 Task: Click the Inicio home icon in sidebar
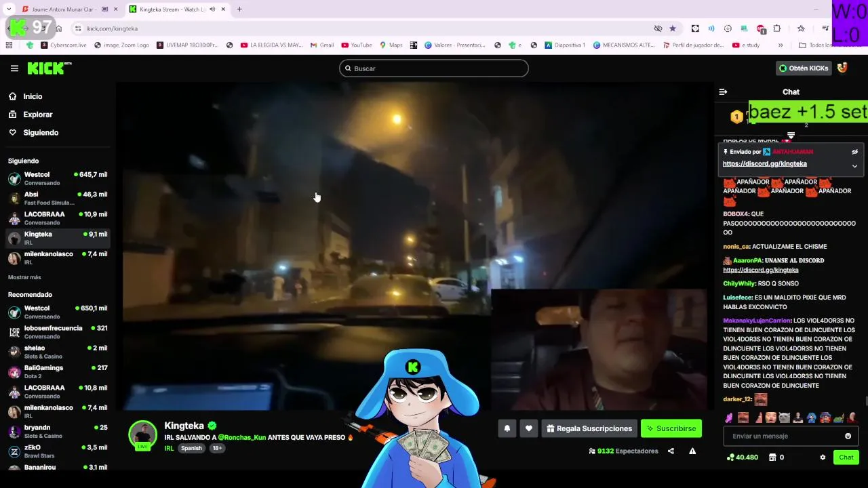12,96
